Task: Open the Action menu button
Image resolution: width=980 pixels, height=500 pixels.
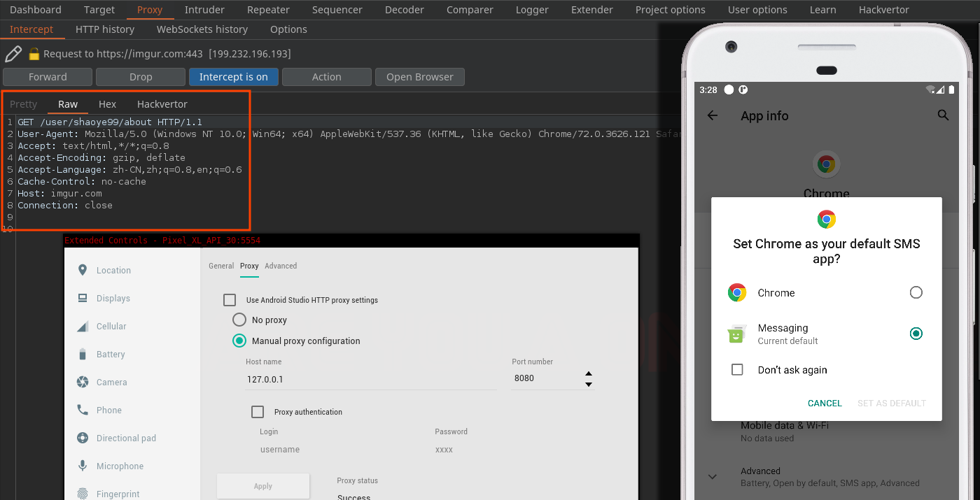Action: 327,77
